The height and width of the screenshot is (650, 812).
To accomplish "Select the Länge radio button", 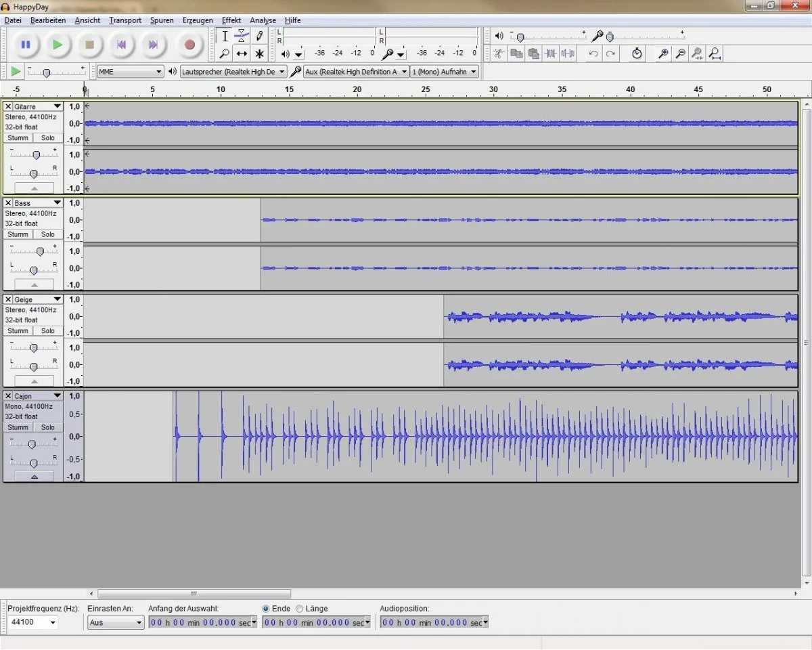I will pos(300,609).
